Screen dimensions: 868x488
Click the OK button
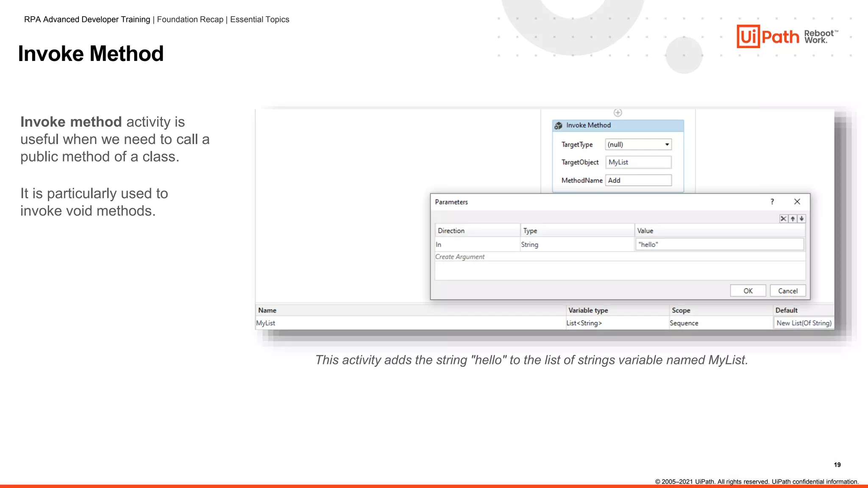[748, 291]
